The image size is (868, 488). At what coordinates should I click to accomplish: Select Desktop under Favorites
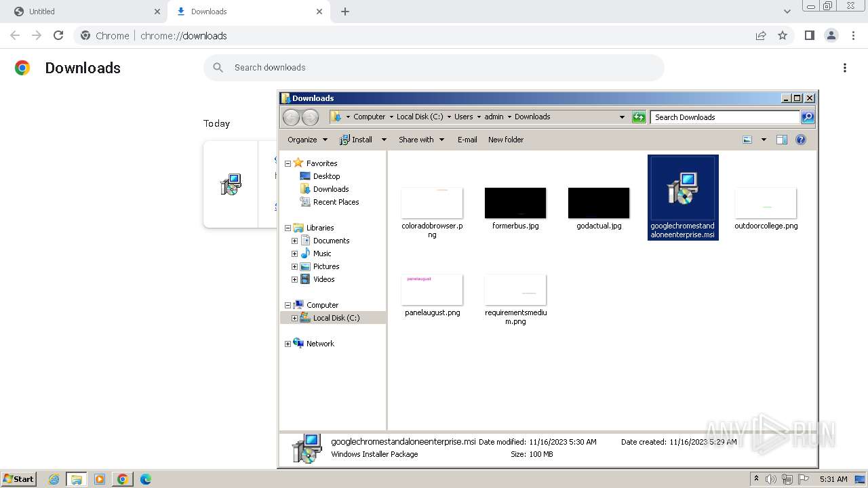(x=326, y=176)
